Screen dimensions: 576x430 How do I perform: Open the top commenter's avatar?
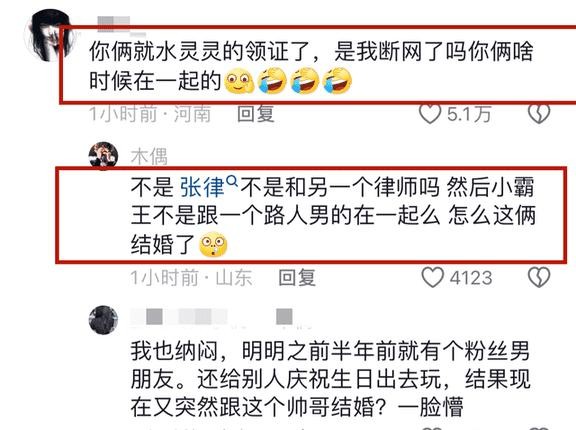pos(48,36)
